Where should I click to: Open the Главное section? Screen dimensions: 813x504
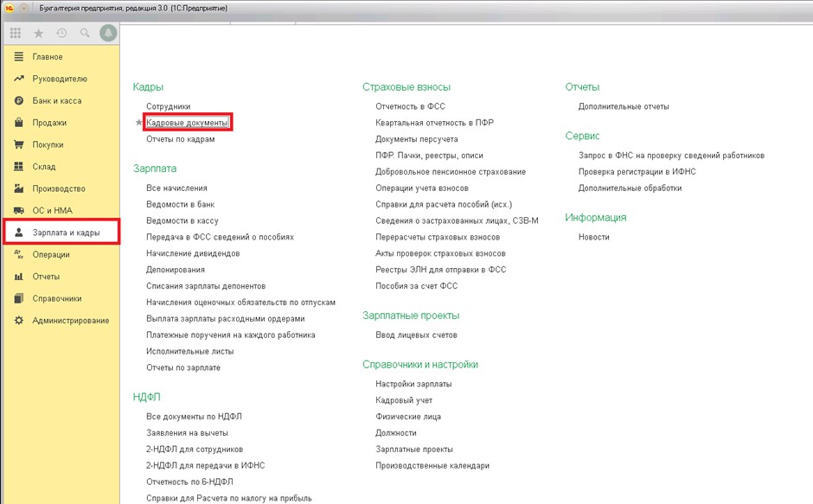[48, 57]
